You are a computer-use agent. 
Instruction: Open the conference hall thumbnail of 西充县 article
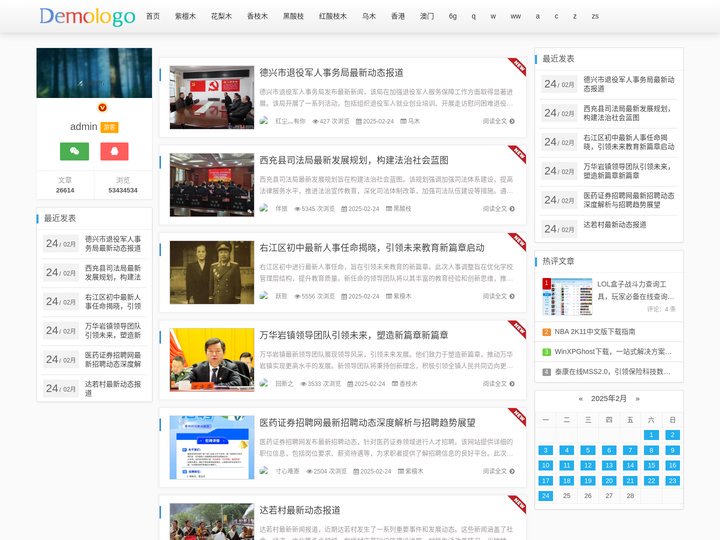pos(212,185)
